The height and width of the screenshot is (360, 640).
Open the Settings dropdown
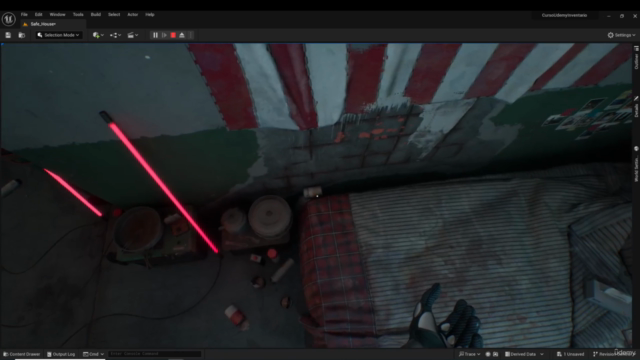pos(621,36)
